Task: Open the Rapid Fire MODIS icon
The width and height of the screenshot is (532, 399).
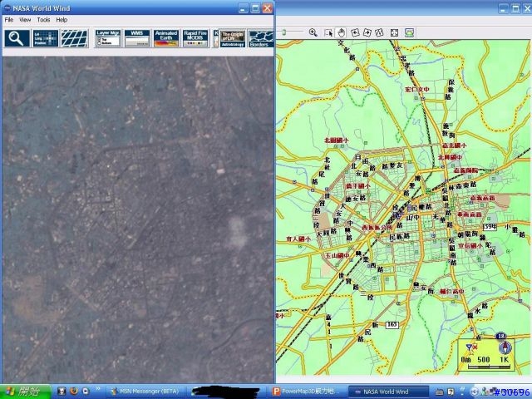Action: click(x=195, y=38)
